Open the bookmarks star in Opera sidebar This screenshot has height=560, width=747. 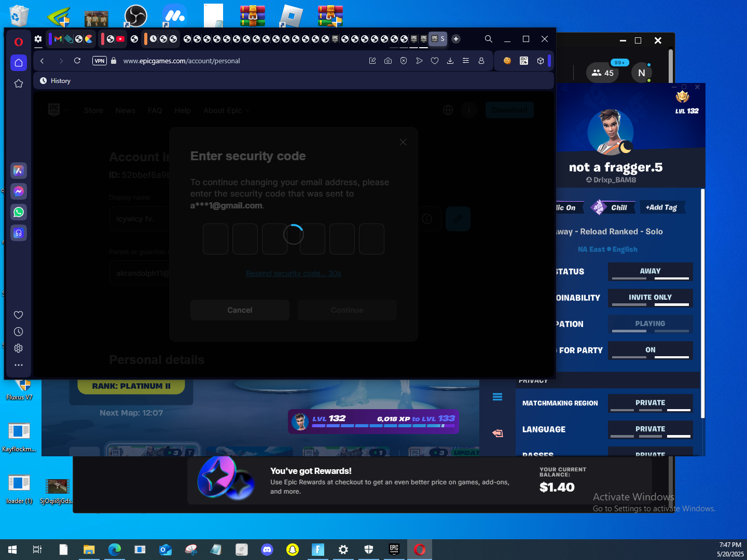tap(19, 83)
